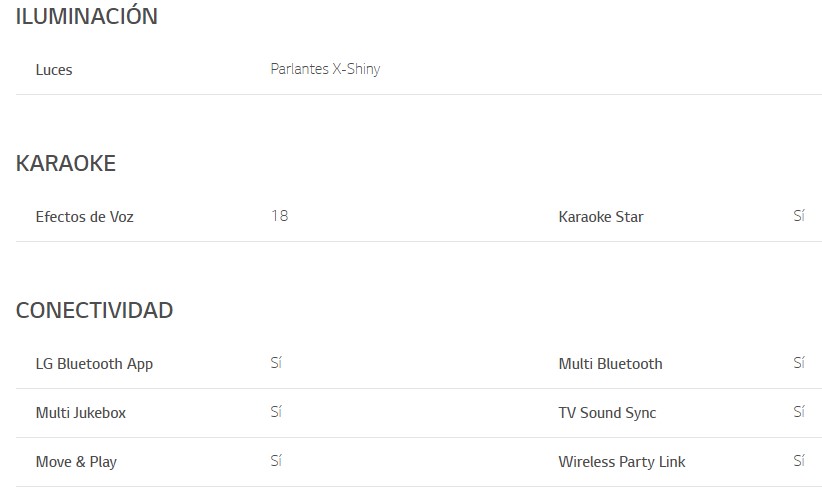Select the Wireless Party Link label

click(x=622, y=462)
